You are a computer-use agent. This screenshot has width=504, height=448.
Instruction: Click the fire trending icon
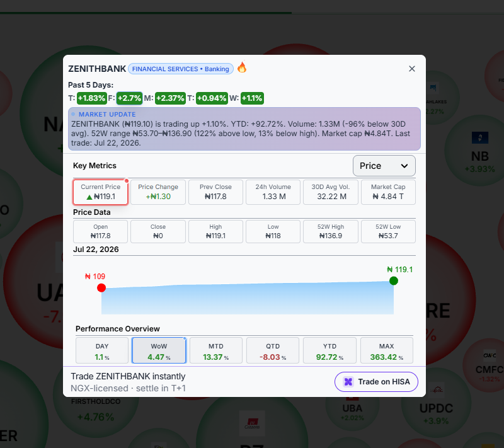(242, 67)
